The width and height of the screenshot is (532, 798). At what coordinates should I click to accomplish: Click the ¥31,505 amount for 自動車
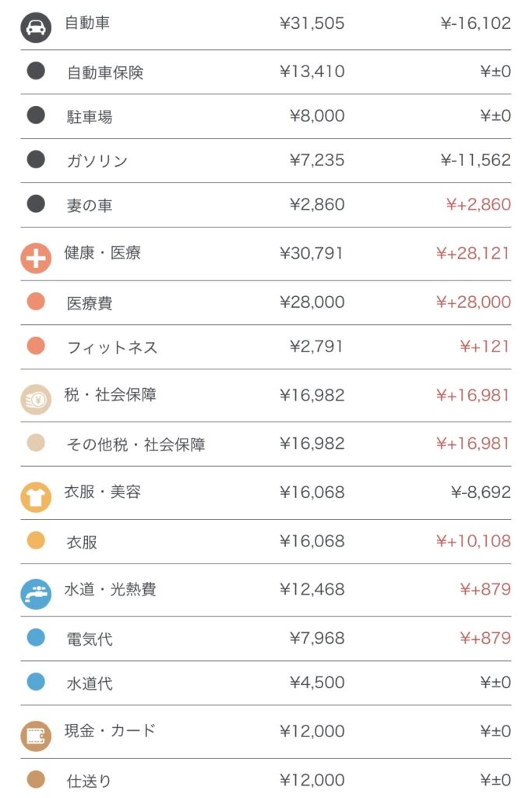312,23
